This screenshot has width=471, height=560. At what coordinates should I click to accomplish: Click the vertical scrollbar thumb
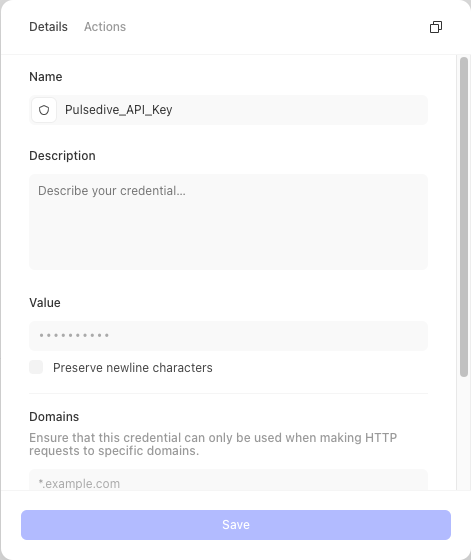tap(464, 217)
